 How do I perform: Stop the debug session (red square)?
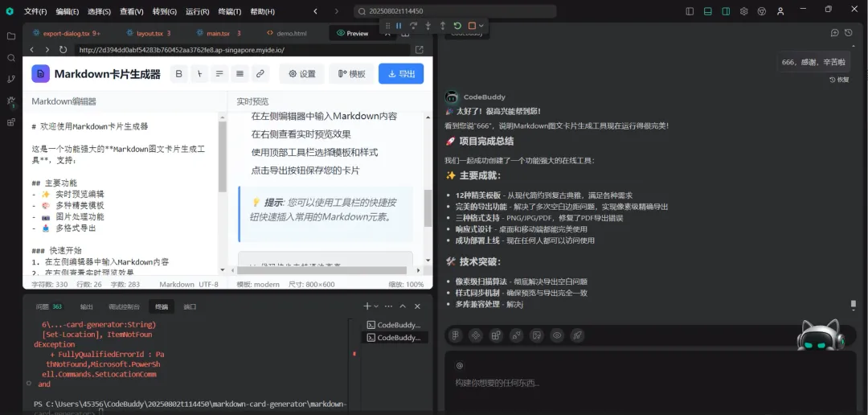pos(472,26)
